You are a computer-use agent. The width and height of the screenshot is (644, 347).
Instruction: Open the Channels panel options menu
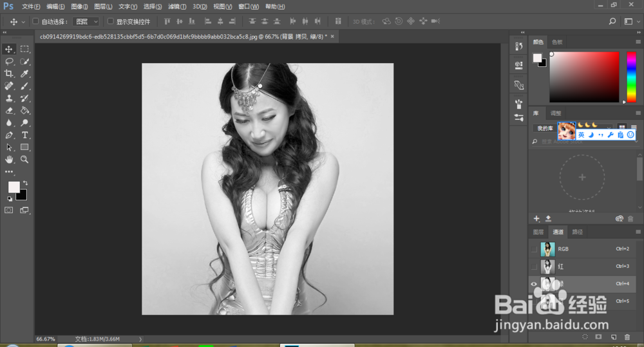638,232
